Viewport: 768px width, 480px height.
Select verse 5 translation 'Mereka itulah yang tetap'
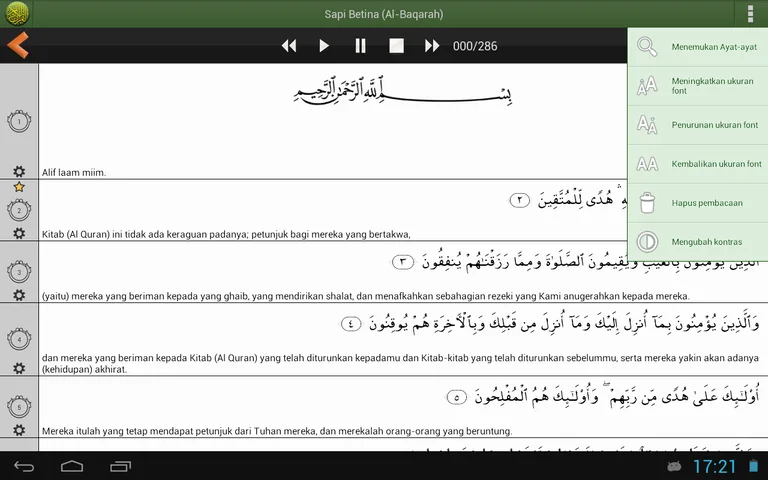point(277,431)
